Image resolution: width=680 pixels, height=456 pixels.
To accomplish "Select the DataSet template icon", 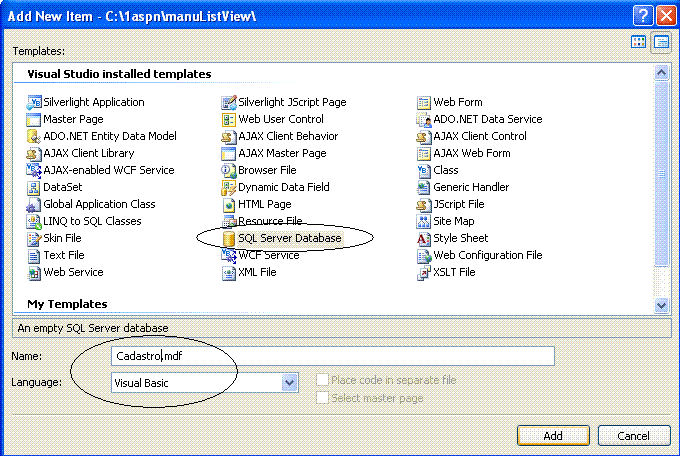I will (34, 187).
